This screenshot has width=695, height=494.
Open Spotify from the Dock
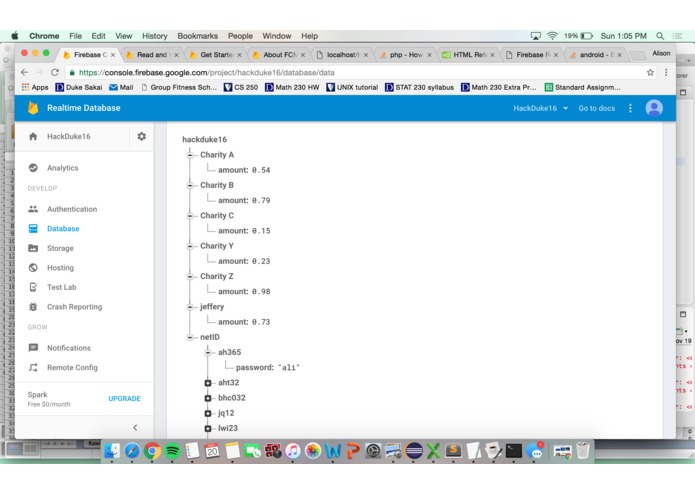point(172,451)
